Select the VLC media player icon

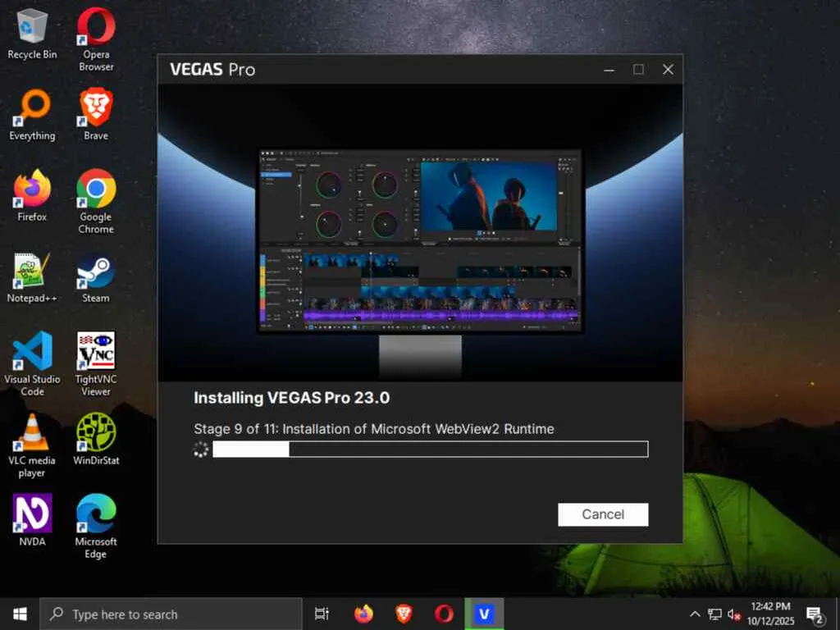pyautogui.click(x=32, y=445)
